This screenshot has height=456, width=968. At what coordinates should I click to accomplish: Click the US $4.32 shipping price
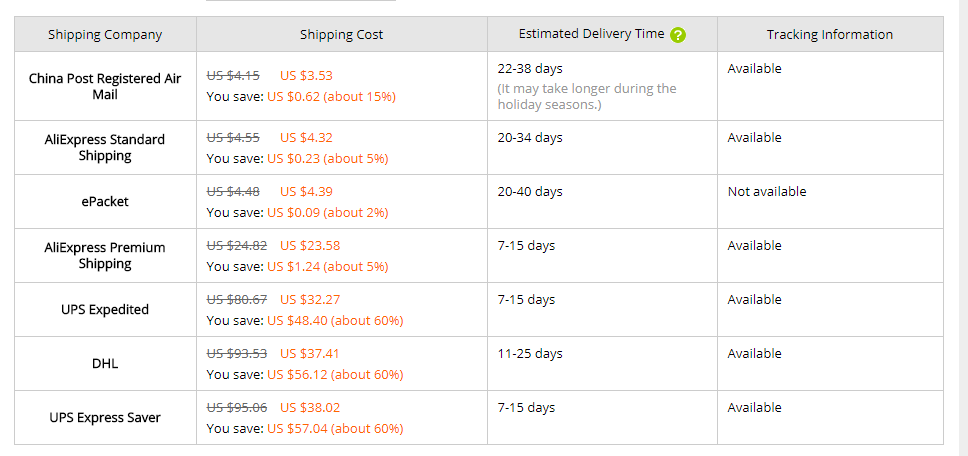click(x=306, y=138)
